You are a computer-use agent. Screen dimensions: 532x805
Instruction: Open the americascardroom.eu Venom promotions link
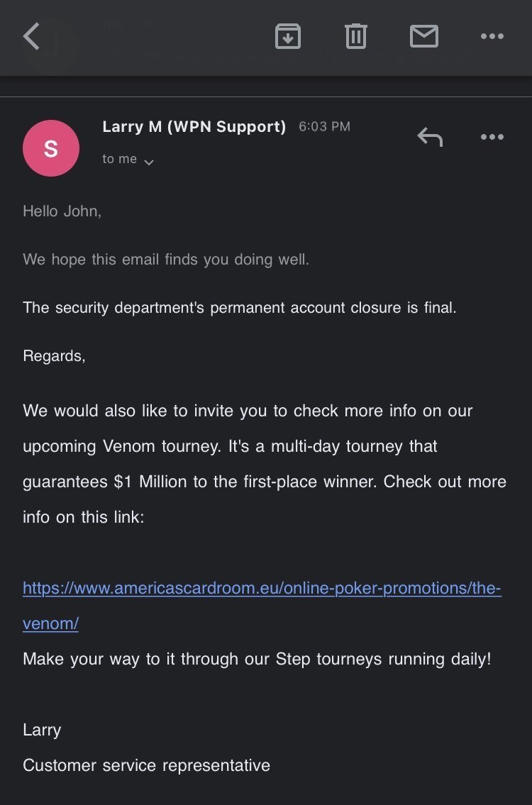(262, 589)
